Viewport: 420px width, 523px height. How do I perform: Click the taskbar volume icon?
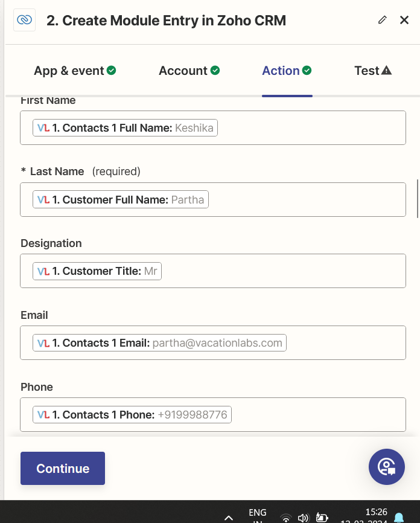click(304, 518)
